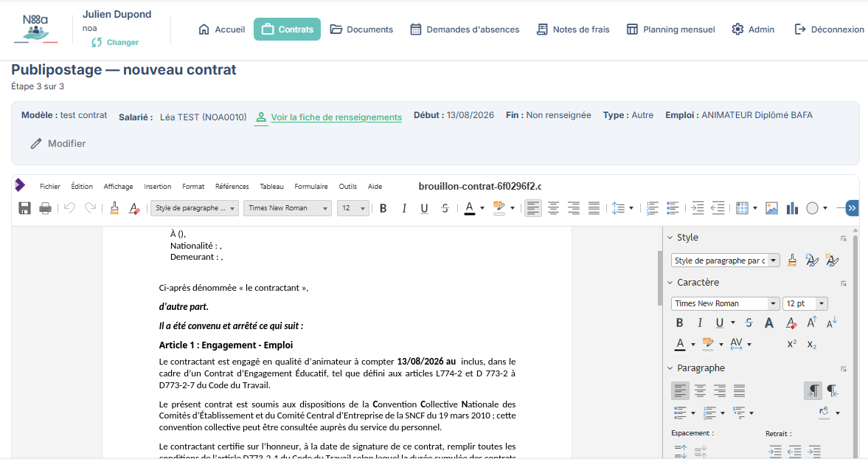This screenshot has height=462, width=868.
Task: Open sidebar Times New Roman font dropdown
Action: (x=774, y=303)
